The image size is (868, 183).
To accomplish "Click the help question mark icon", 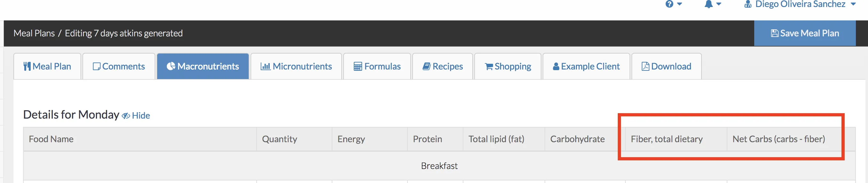I will 669,4.
